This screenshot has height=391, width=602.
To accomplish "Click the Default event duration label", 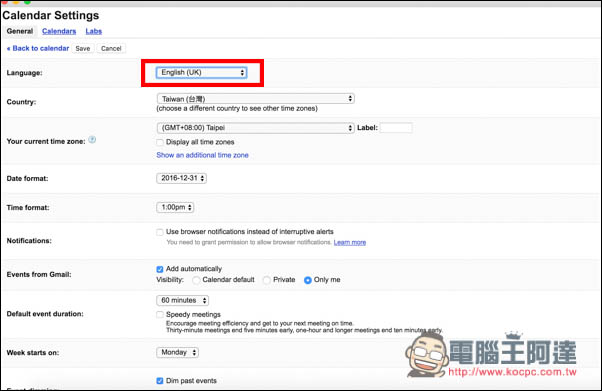I will 45,314.
